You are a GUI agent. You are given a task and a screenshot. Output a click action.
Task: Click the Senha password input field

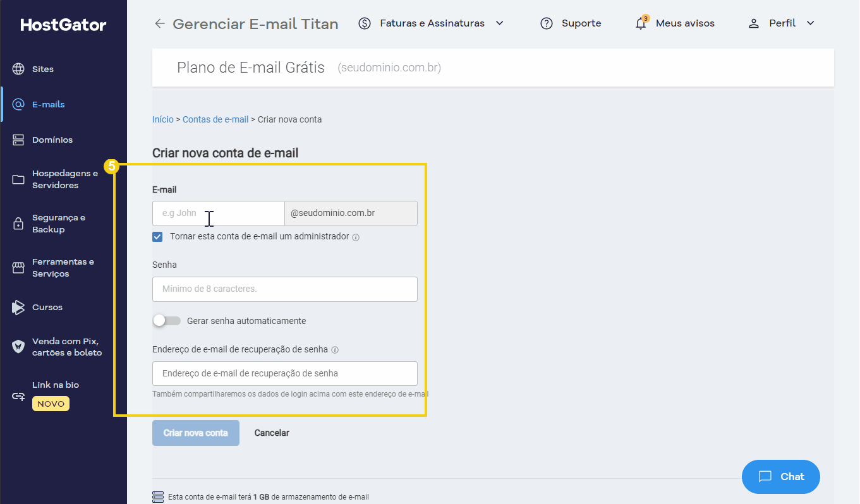tap(285, 289)
